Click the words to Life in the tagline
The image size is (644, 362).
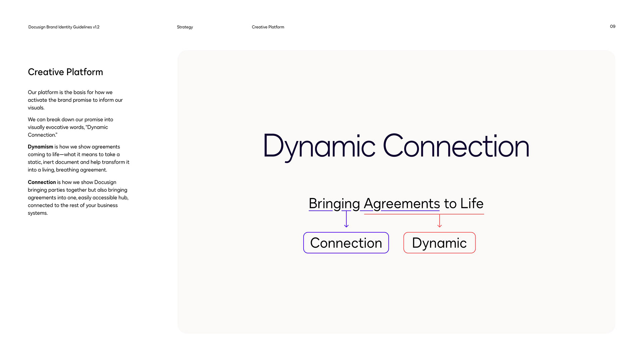464,203
